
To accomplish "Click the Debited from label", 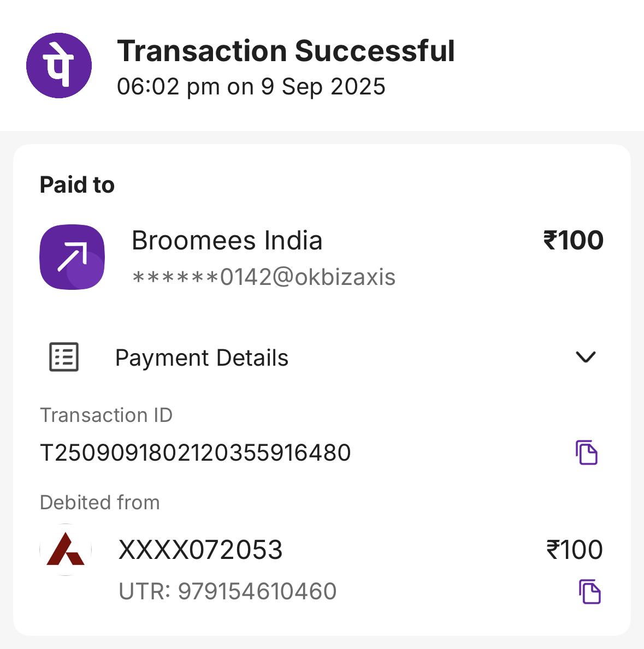I will click(x=100, y=503).
